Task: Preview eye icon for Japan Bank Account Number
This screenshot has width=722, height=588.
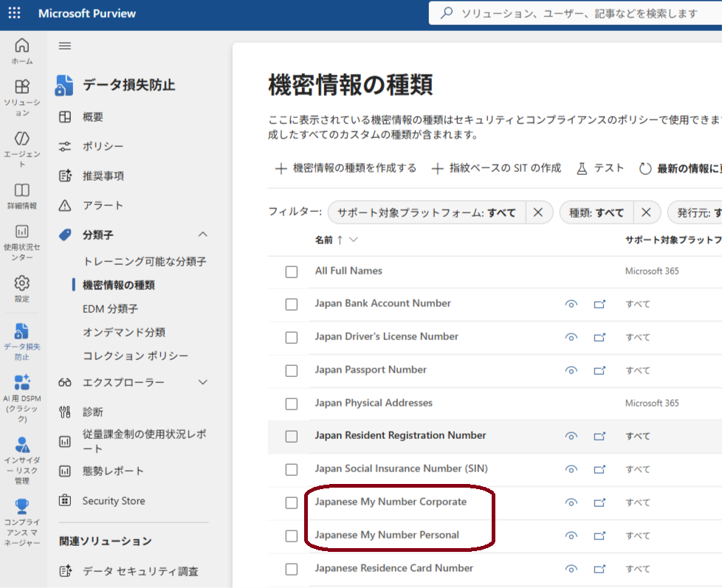Action: 571,304
